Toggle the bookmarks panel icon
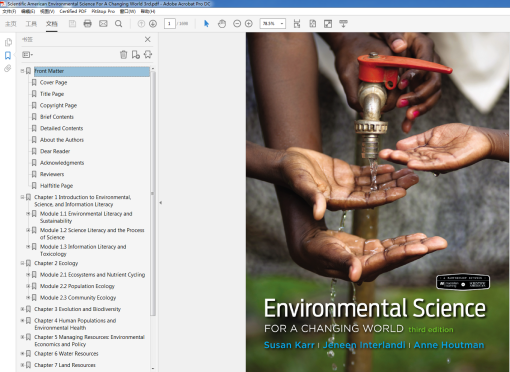 coord(8,55)
